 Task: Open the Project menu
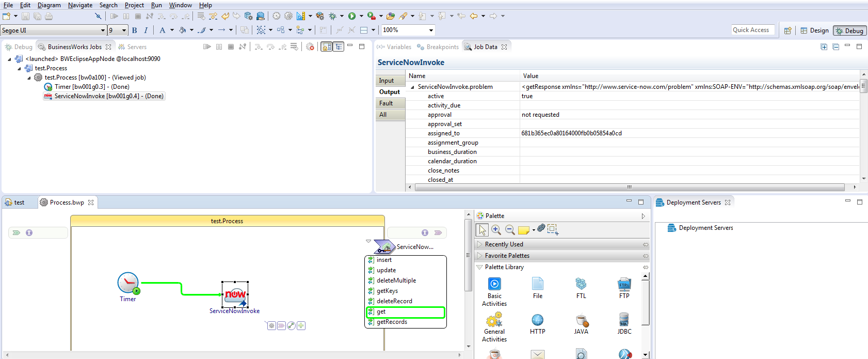[x=134, y=5]
